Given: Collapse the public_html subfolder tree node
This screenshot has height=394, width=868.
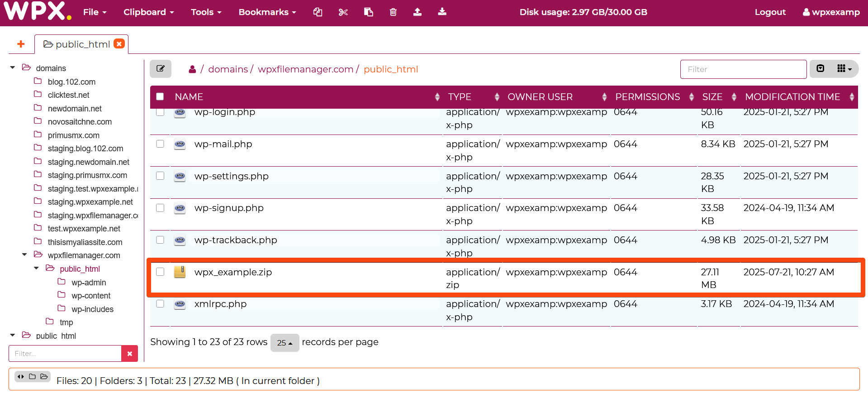Looking at the screenshot, I should pos(36,268).
